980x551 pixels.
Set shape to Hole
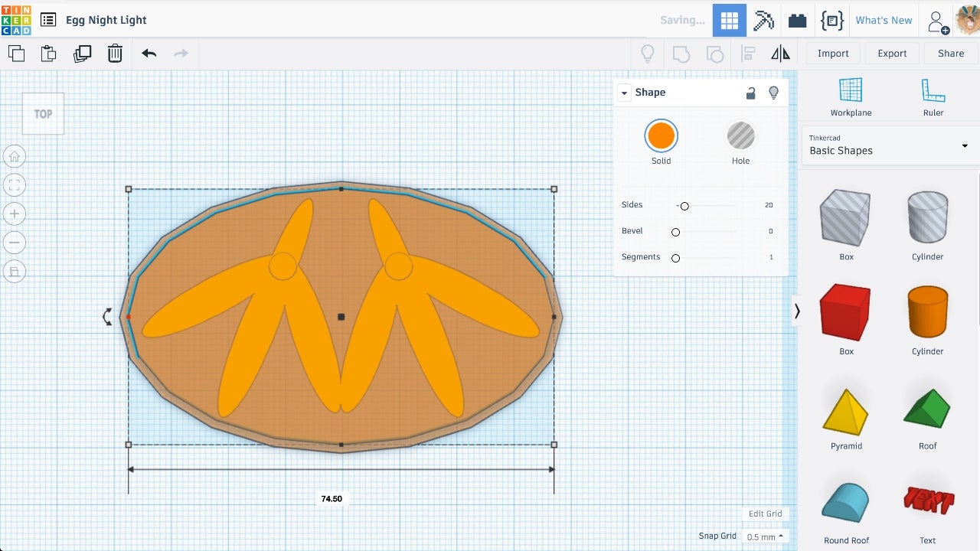point(740,136)
